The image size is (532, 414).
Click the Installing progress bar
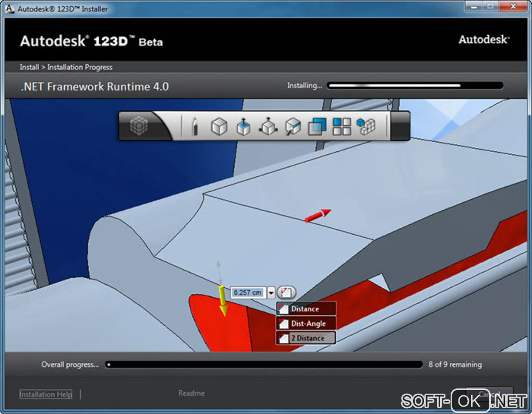coord(415,86)
